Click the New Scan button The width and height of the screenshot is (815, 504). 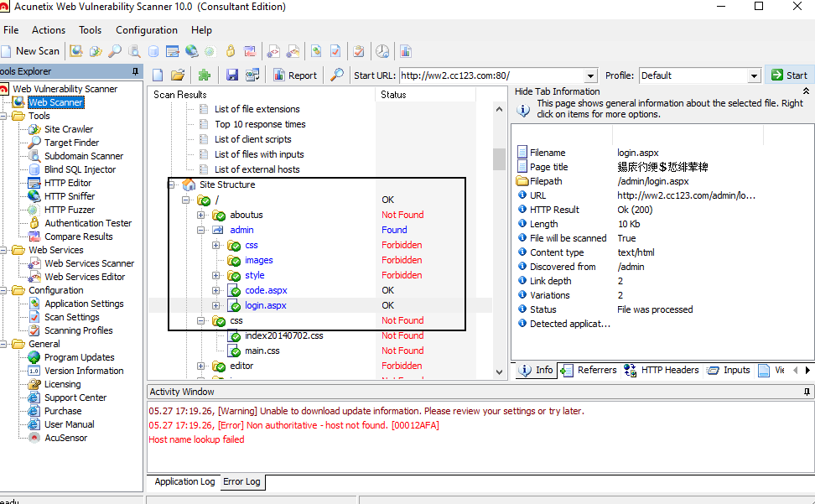click(x=31, y=51)
